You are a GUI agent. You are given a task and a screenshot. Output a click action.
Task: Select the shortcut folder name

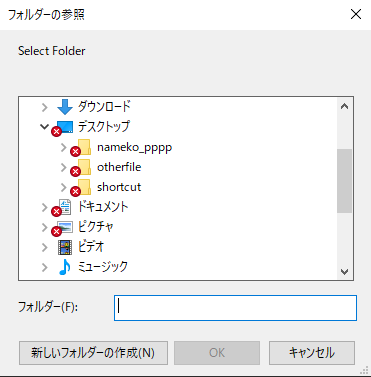point(119,187)
